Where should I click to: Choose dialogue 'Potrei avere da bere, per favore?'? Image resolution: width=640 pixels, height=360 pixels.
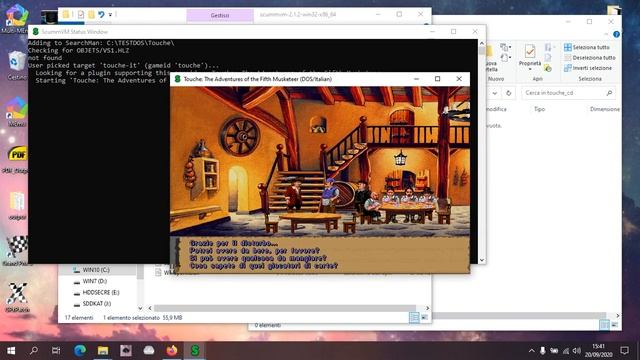coord(254,251)
